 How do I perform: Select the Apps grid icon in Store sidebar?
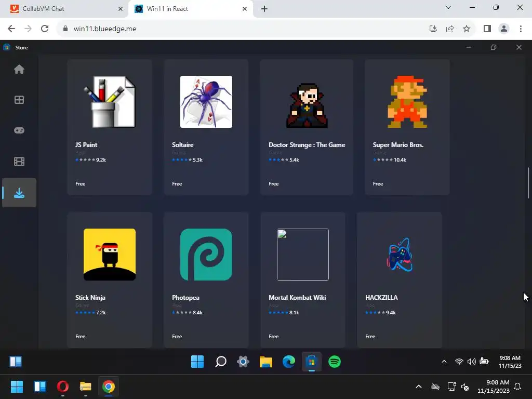(x=19, y=100)
